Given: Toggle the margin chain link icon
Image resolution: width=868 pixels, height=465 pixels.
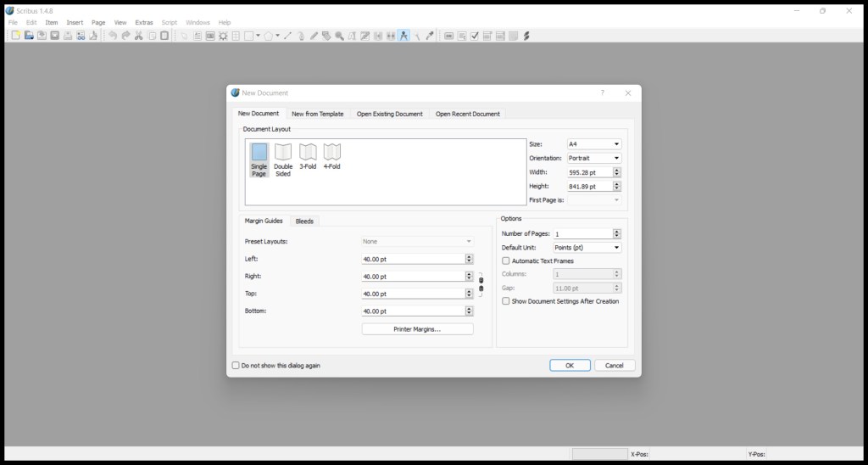Looking at the screenshot, I should pos(481,285).
